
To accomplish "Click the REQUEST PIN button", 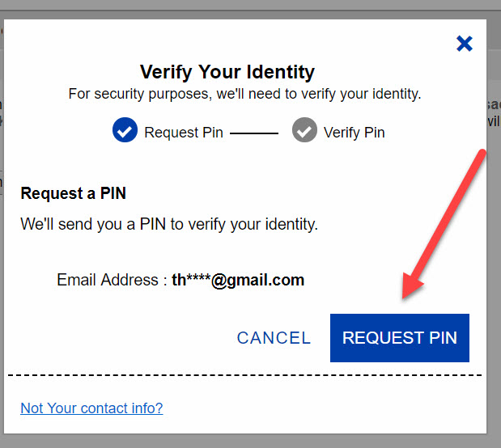I will pyautogui.click(x=400, y=338).
